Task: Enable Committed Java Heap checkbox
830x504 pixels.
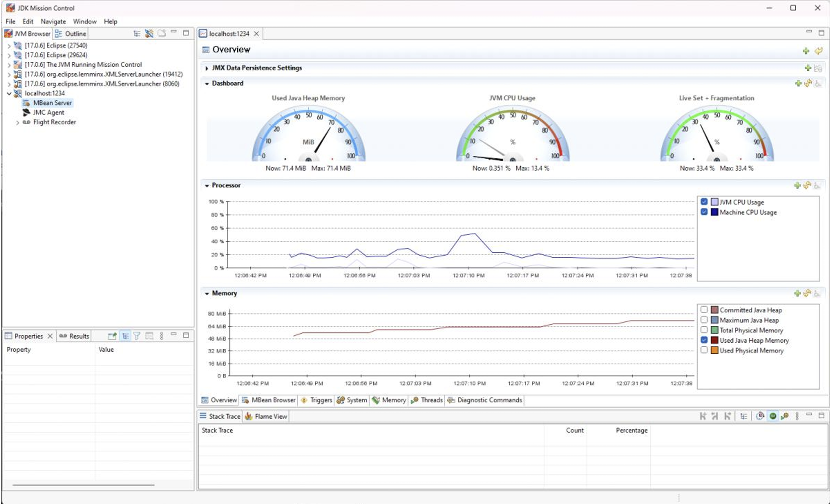Action: [704, 309]
